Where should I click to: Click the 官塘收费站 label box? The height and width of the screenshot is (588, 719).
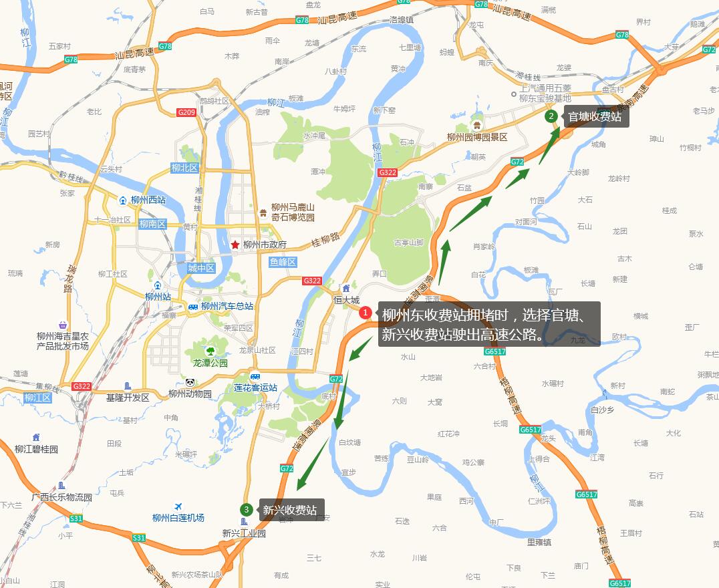pyautogui.click(x=595, y=116)
